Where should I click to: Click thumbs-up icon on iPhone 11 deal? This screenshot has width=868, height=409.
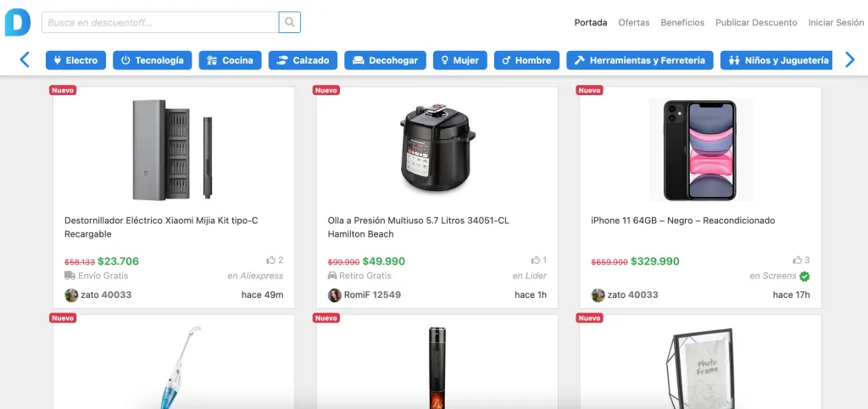[x=797, y=260]
